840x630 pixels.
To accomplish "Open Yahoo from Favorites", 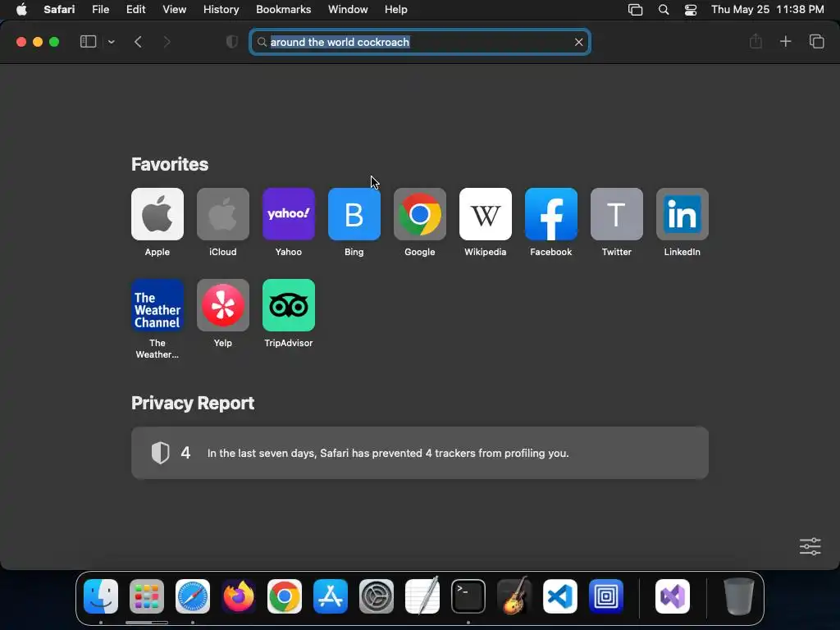I will coord(288,214).
